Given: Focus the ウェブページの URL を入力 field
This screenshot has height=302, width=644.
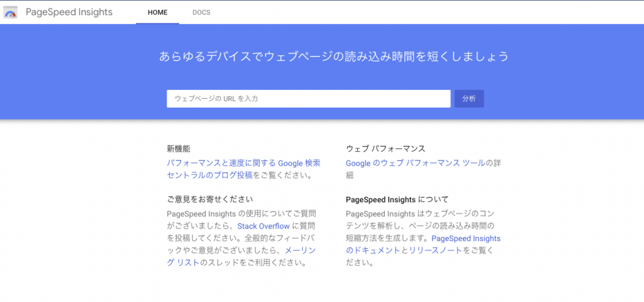Looking at the screenshot, I should coord(308,99).
